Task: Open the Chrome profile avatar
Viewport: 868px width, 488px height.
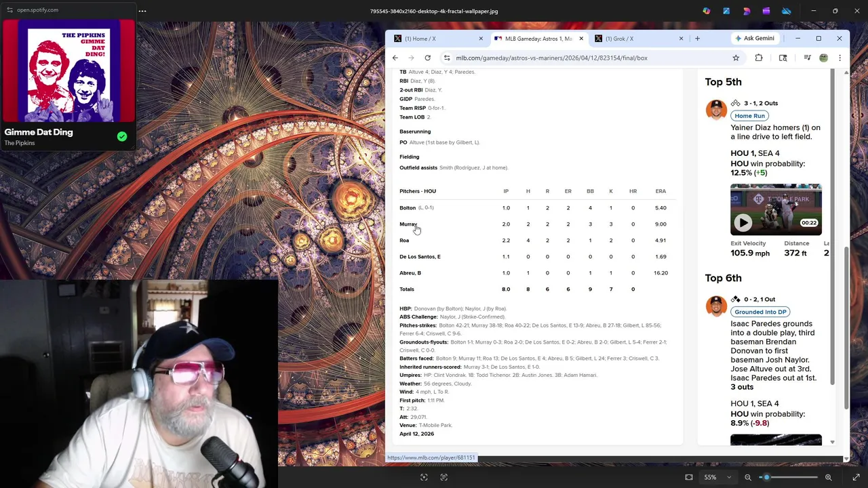Action: pyautogui.click(x=823, y=58)
